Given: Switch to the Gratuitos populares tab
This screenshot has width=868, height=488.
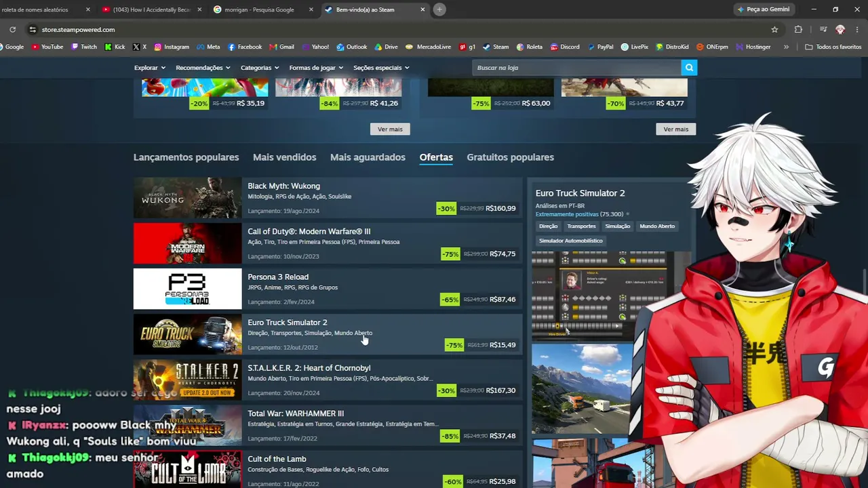Looking at the screenshot, I should click(x=510, y=157).
